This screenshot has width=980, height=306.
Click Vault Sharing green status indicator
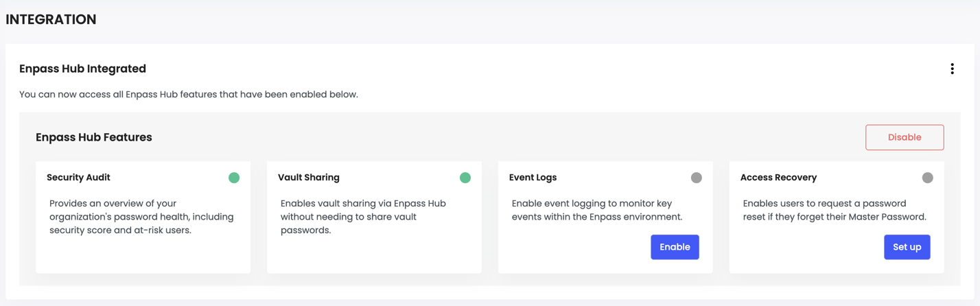point(465,178)
